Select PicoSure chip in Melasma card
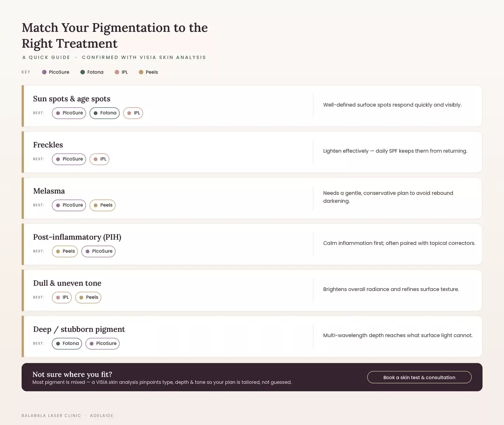The width and height of the screenshot is (504, 425). (69, 205)
